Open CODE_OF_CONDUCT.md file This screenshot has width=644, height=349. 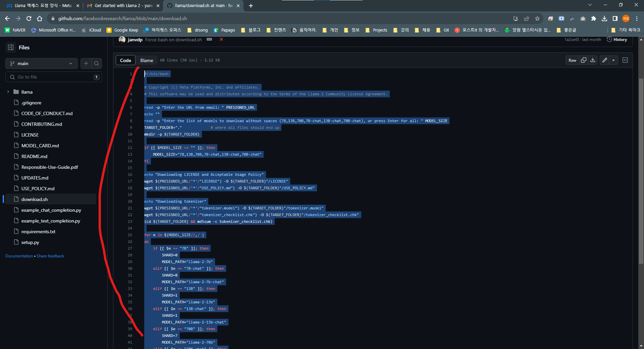tap(47, 114)
